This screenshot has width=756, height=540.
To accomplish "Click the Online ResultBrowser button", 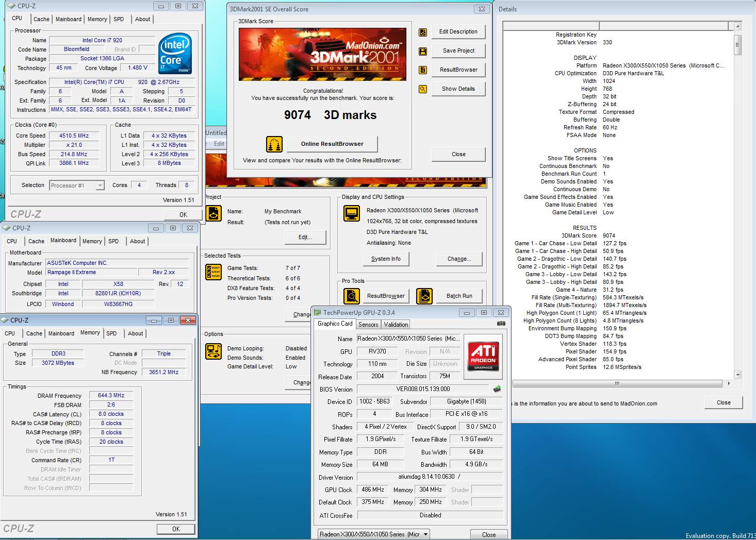I will coord(332,144).
